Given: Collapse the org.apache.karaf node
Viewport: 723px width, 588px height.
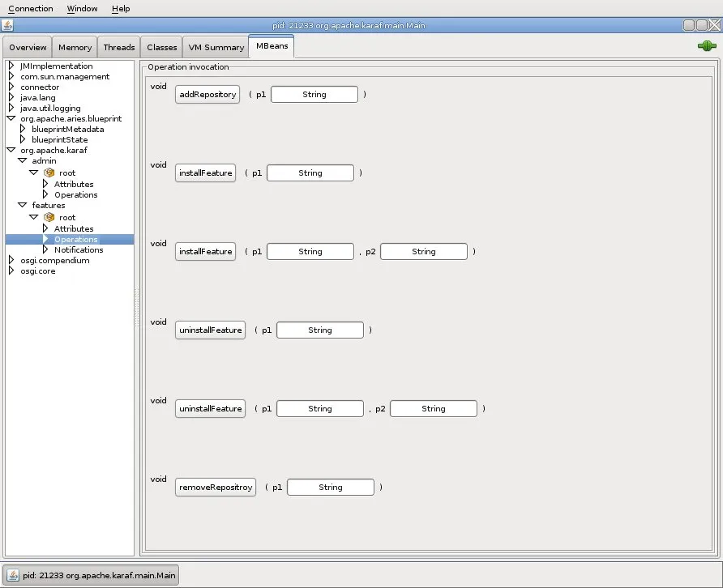Looking at the screenshot, I should [11, 151].
